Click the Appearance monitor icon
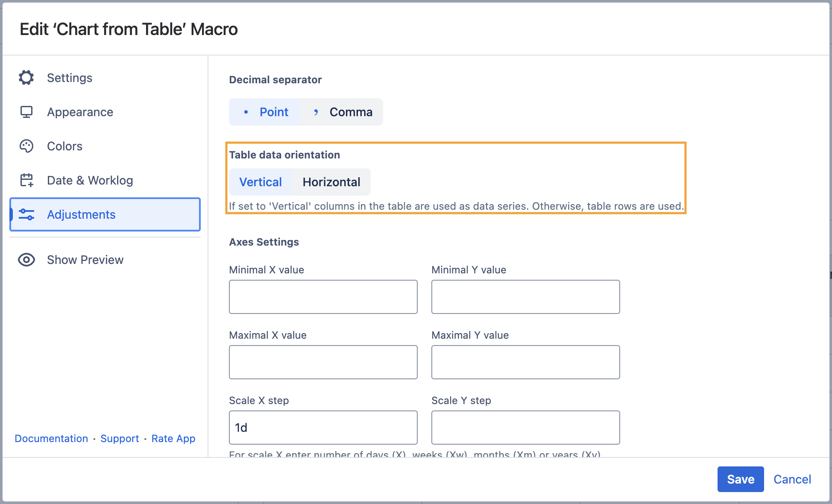Image resolution: width=832 pixels, height=504 pixels. (x=26, y=112)
